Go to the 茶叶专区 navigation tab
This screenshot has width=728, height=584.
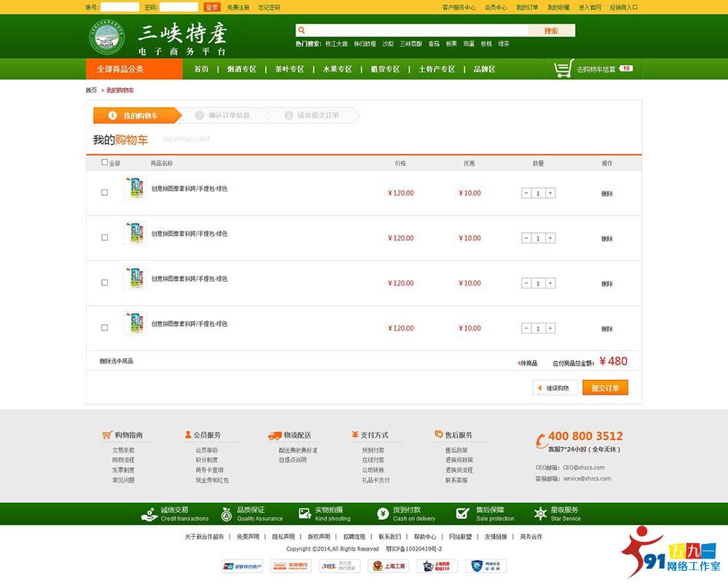point(289,69)
